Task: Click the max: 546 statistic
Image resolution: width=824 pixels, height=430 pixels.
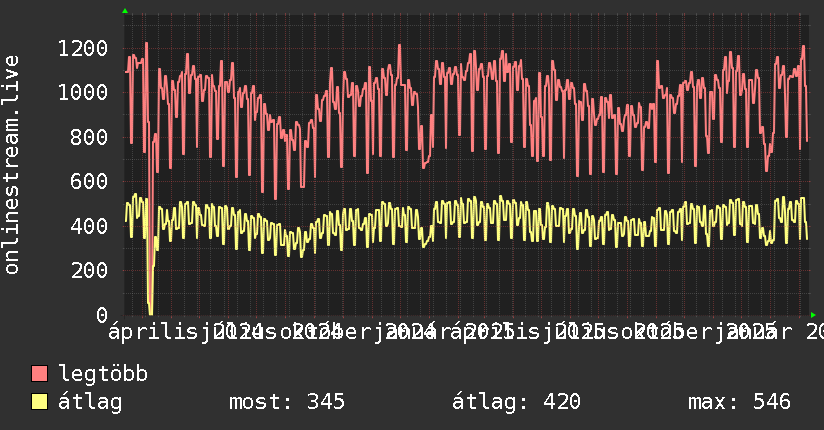Action: (x=739, y=402)
